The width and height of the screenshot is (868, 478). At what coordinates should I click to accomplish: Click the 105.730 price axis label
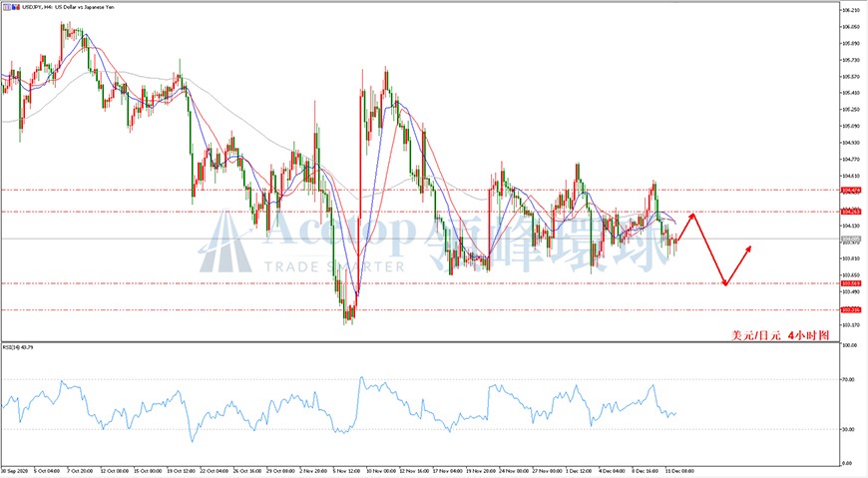[x=850, y=60]
